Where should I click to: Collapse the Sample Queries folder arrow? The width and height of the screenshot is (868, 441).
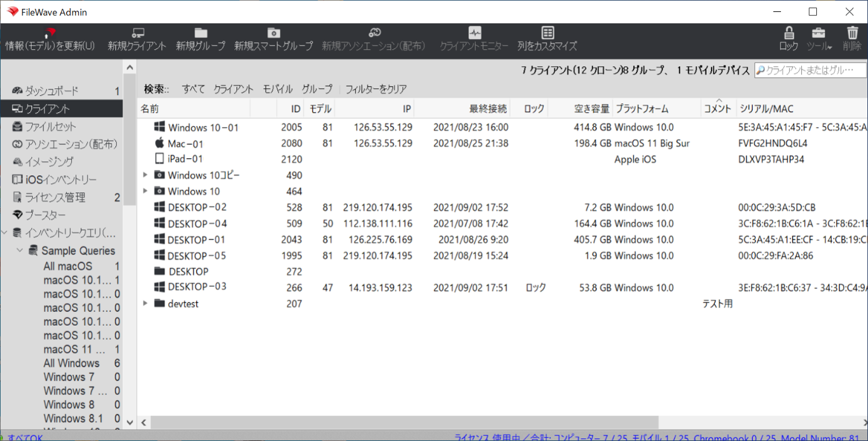point(20,250)
